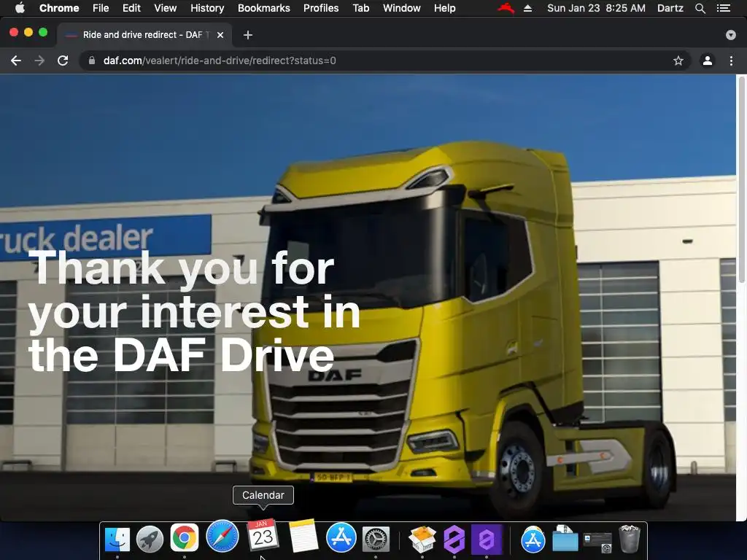
Task: Click the date and time in menu bar
Action: 596,8
